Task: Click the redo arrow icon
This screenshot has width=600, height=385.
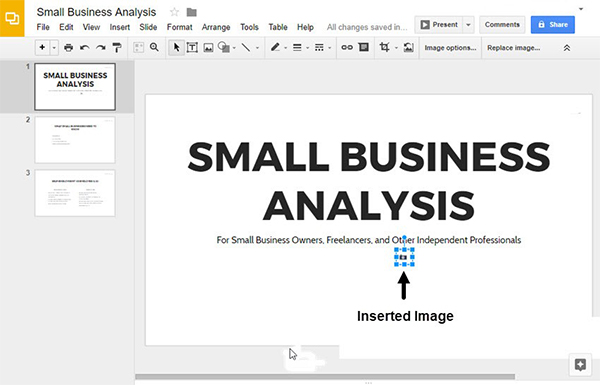Action: (101, 47)
